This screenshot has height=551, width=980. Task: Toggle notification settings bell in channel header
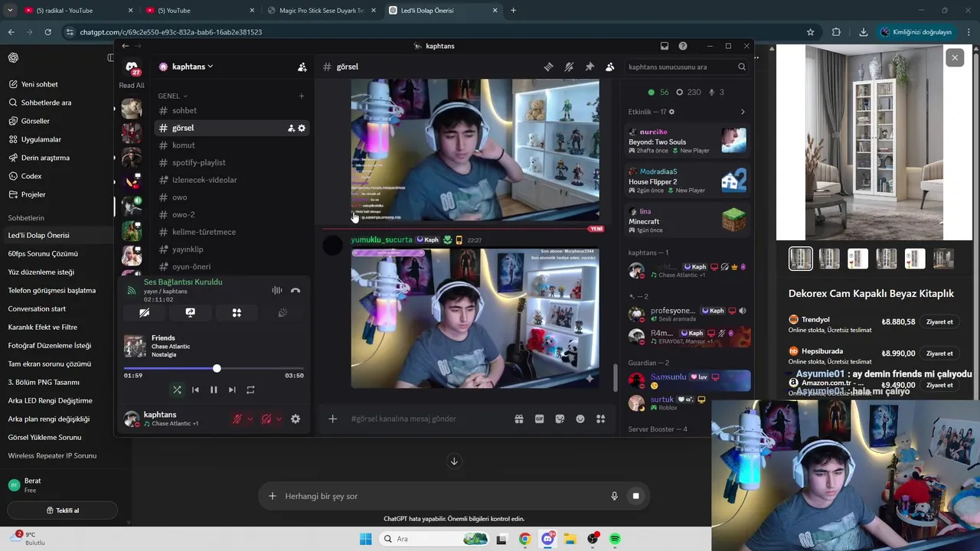coord(569,67)
